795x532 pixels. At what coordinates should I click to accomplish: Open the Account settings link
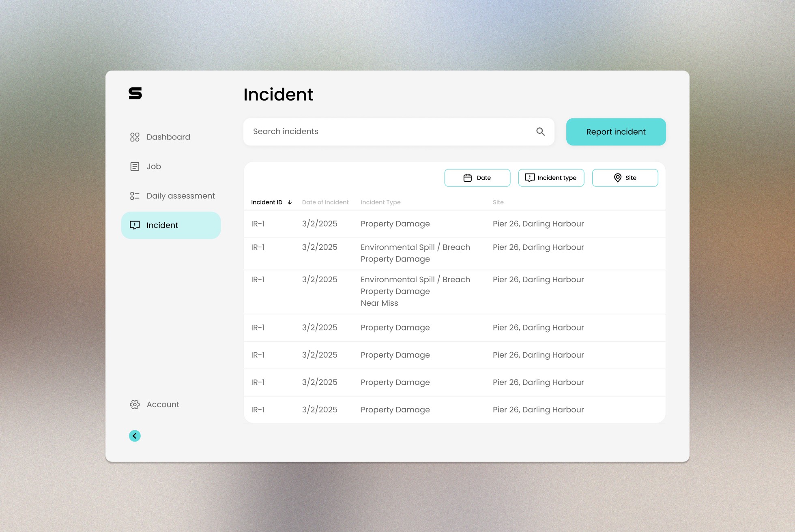pyautogui.click(x=163, y=404)
